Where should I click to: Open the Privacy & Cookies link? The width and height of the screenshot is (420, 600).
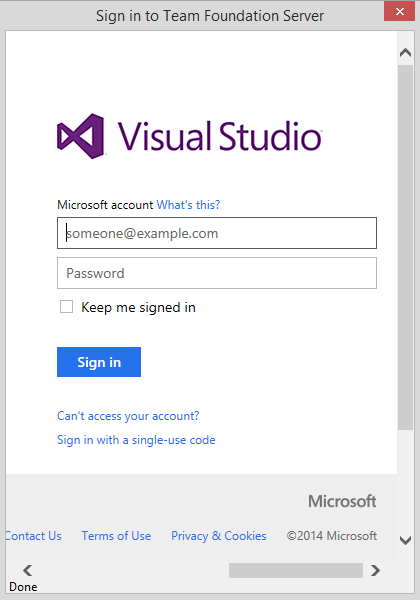(218, 536)
